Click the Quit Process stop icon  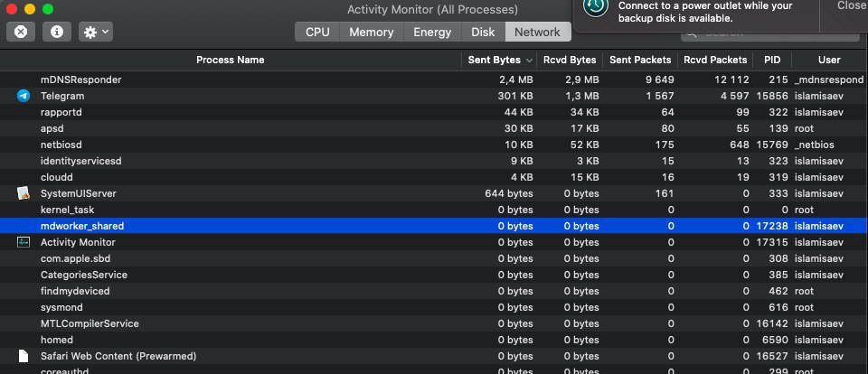(21, 32)
